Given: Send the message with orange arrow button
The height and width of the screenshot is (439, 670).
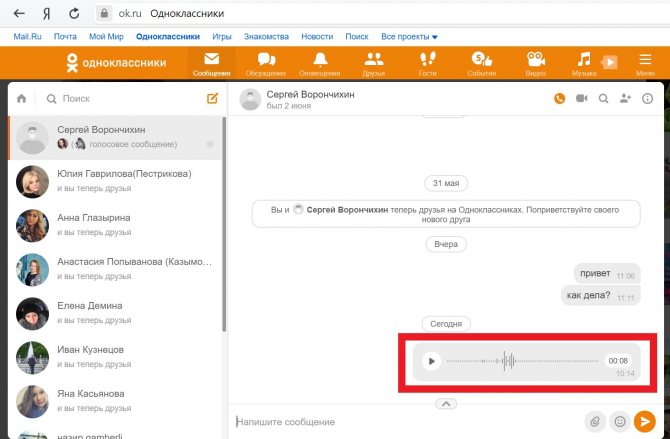Looking at the screenshot, I should pyautogui.click(x=644, y=421).
